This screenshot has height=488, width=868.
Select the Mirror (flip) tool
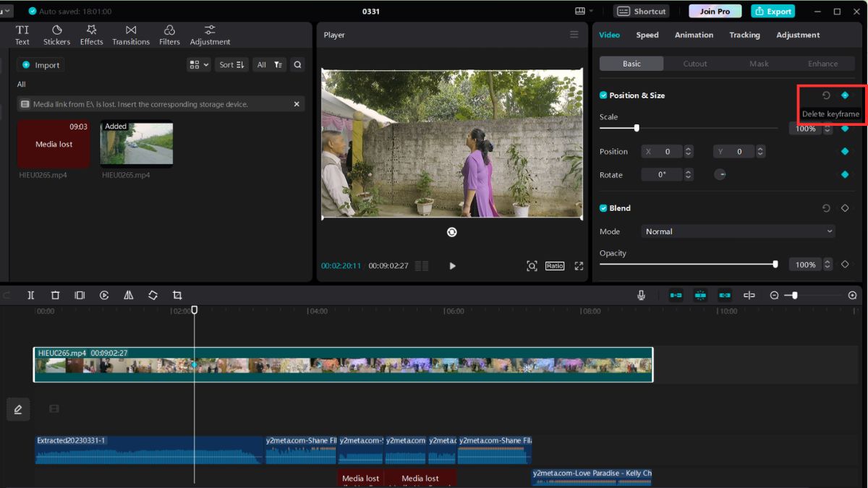click(x=128, y=295)
